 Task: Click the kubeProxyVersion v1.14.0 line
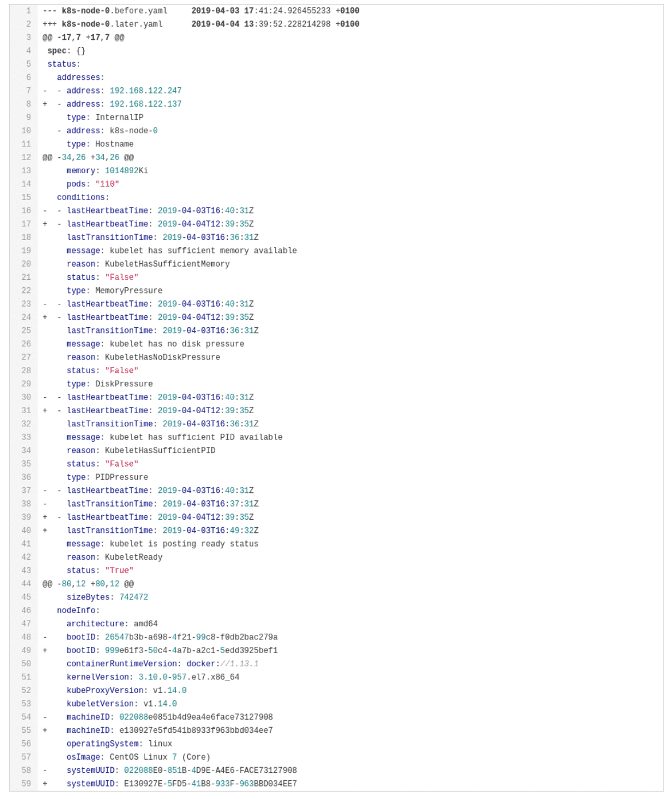(126, 691)
